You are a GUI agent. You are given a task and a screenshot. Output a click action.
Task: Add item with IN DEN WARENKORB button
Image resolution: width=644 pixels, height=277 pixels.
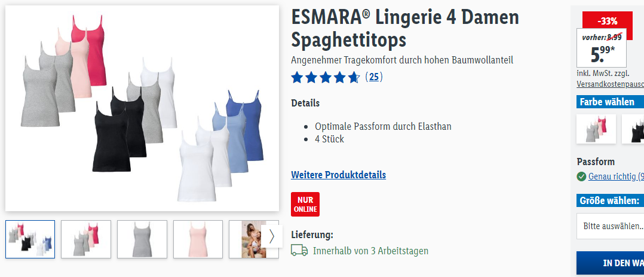point(611,263)
